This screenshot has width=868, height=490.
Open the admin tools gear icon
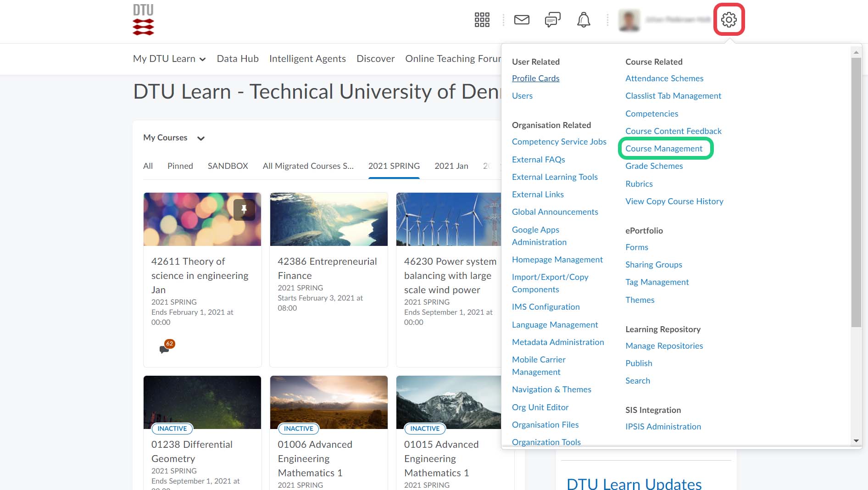click(x=729, y=20)
